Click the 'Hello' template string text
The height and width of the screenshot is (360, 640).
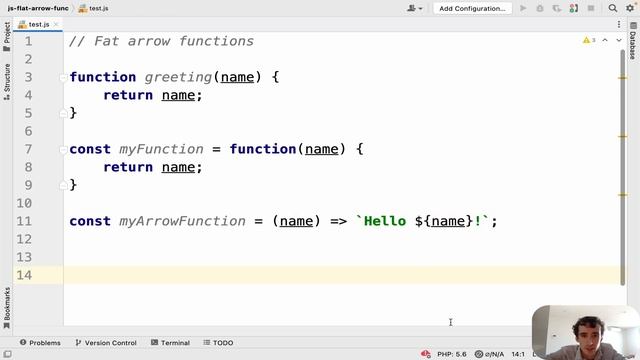385,221
